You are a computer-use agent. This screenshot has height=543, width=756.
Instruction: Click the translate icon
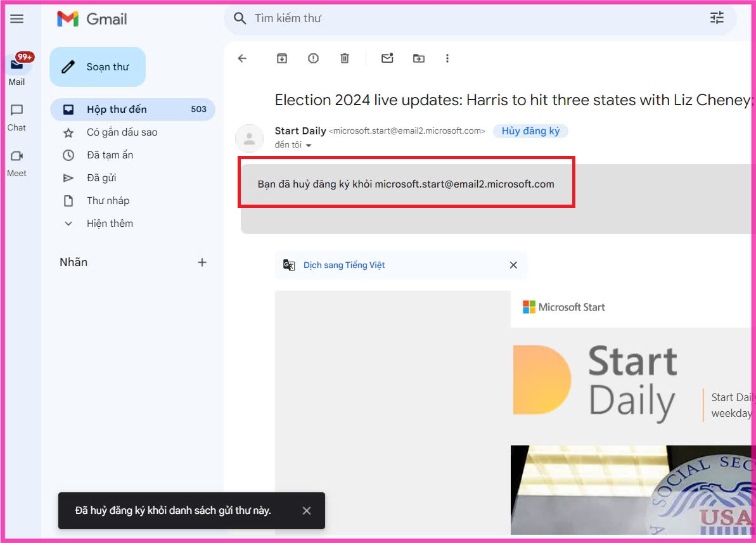coord(289,265)
